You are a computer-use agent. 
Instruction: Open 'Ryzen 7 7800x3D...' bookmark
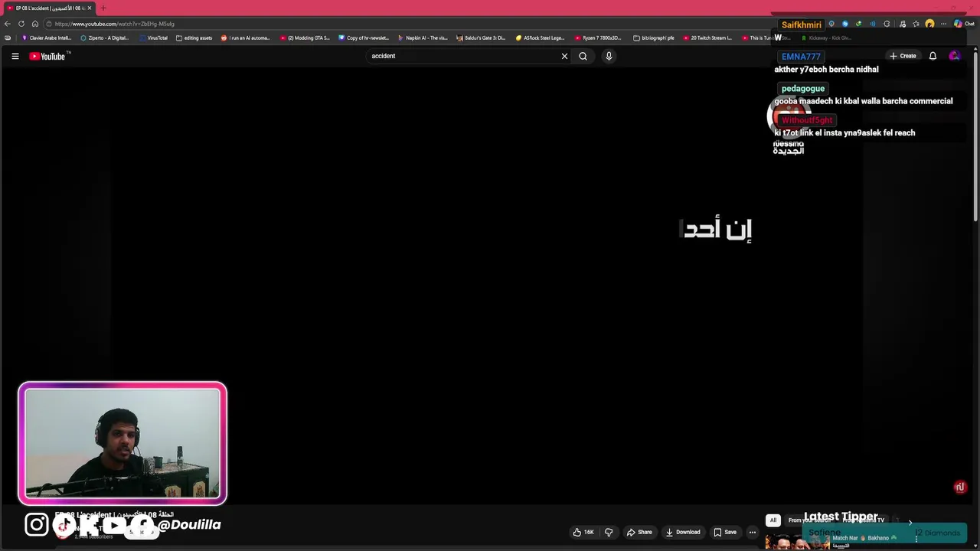click(x=599, y=37)
